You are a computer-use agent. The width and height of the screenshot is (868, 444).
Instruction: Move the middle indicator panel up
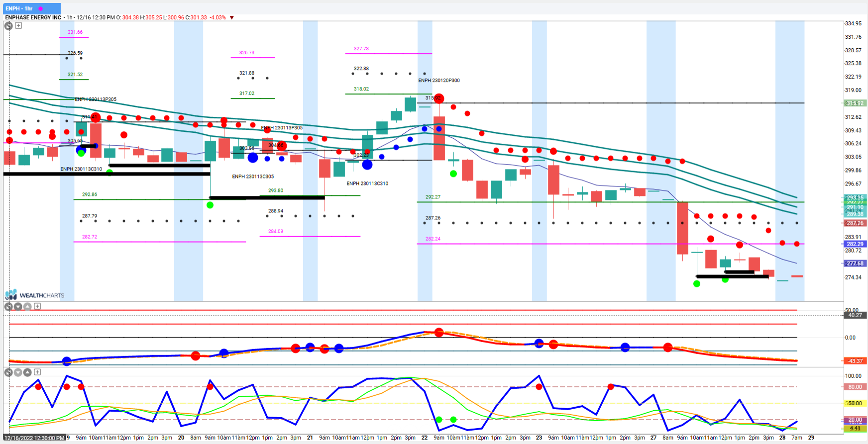(27, 307)
